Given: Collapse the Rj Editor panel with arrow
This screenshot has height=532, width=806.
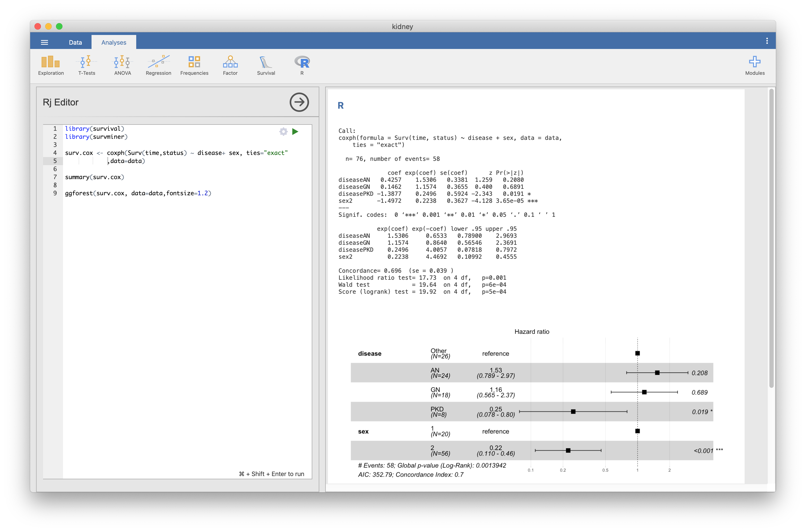Looking at the screenshot, I should [x=299, y=102].
